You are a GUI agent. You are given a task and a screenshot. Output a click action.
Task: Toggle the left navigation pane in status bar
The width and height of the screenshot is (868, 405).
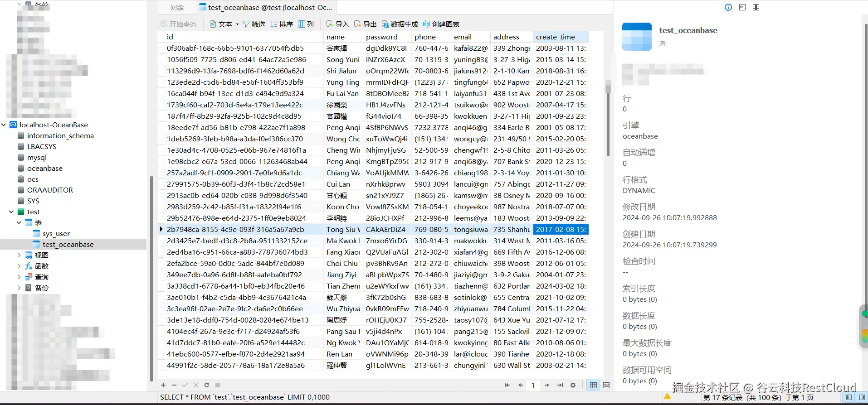pos(849,397)
